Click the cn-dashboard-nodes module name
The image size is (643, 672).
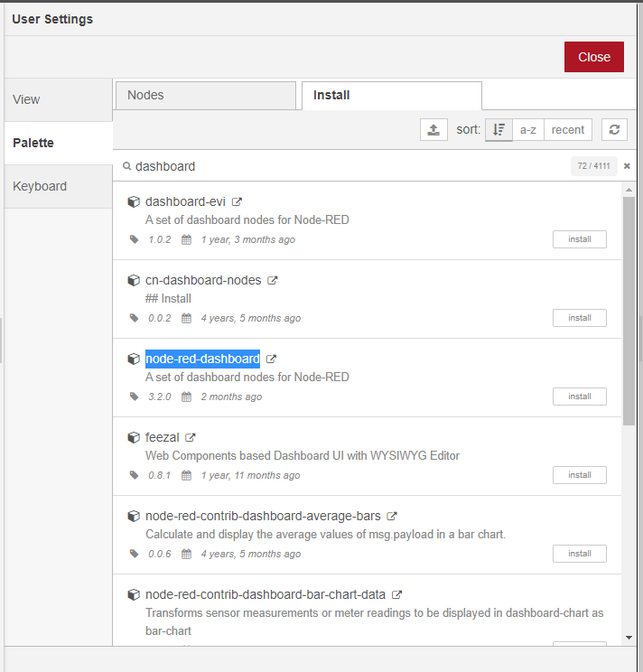(203, 280)
